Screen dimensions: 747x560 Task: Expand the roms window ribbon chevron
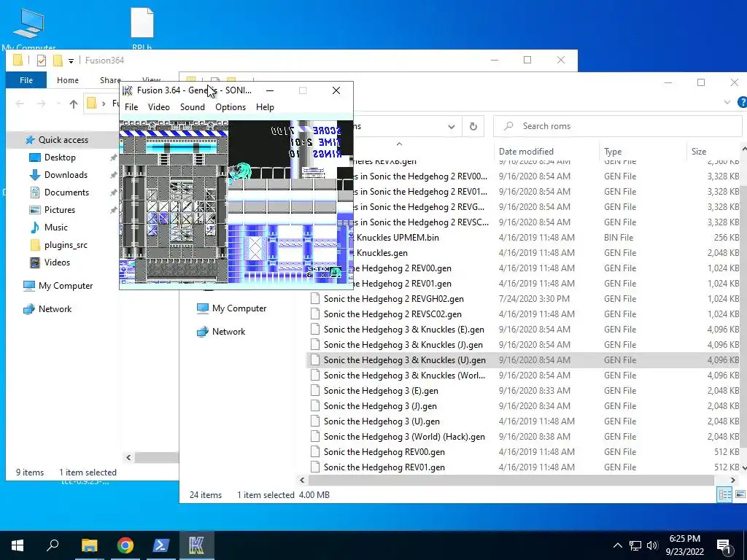(727, 102)
